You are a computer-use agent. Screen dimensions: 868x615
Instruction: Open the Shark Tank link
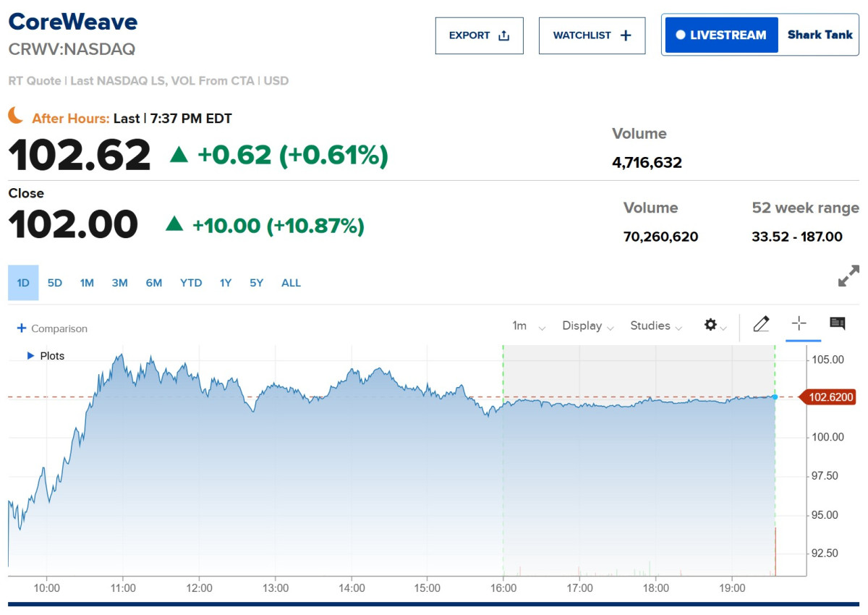(820, 35)
